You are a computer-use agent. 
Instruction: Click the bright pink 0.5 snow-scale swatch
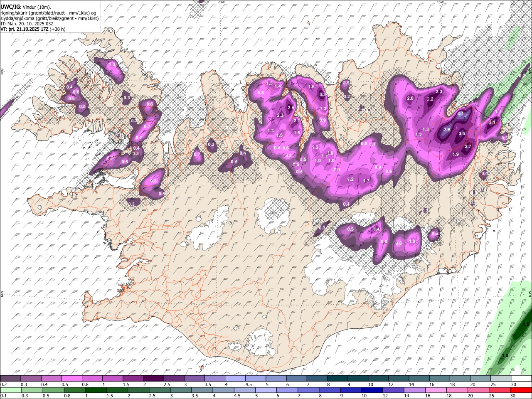click(x=72, y=379)
